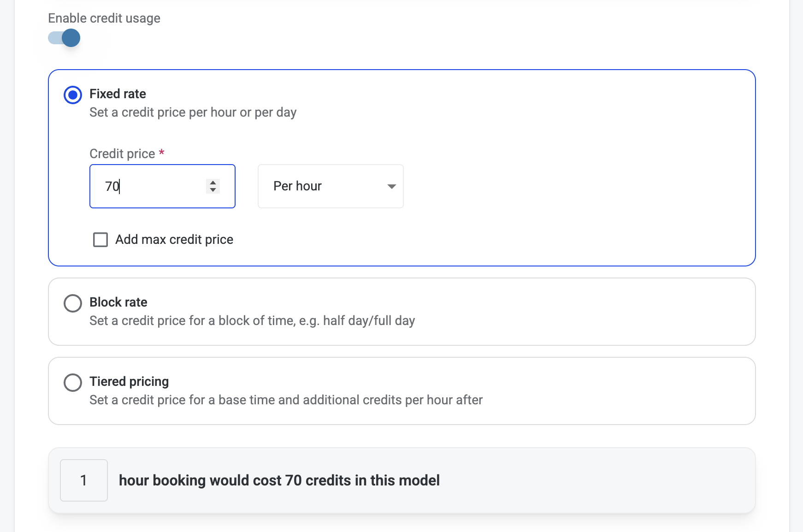This screenshot has height=532, width=803.
Task: Click the base time and additional credits description
Action: (x=286, y=400)
